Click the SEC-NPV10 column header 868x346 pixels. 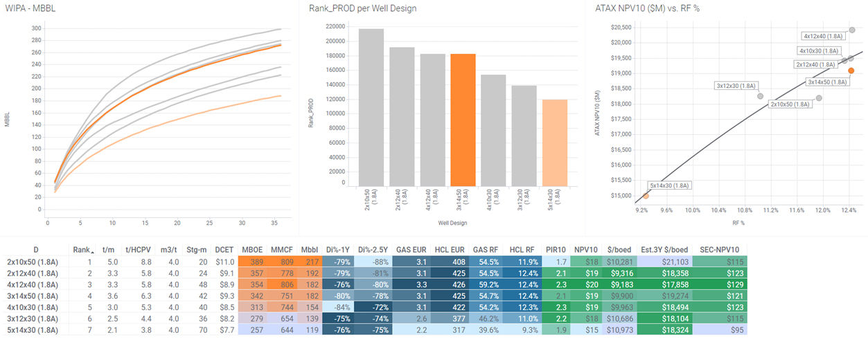click(x=718, y=250)
